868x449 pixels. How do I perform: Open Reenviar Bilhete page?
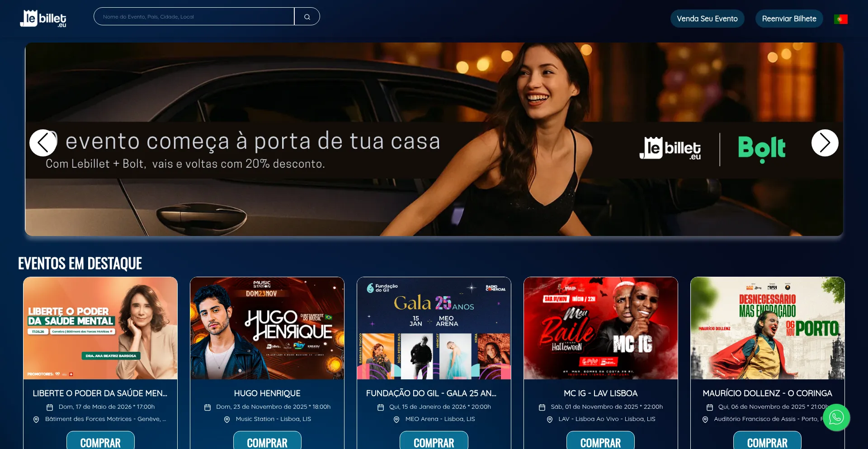pos(789,19)
